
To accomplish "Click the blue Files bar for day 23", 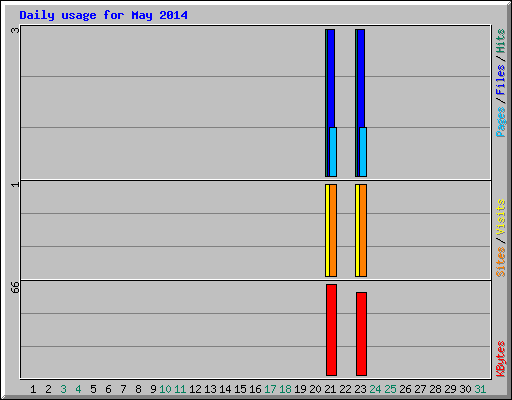I will [361, 78].
